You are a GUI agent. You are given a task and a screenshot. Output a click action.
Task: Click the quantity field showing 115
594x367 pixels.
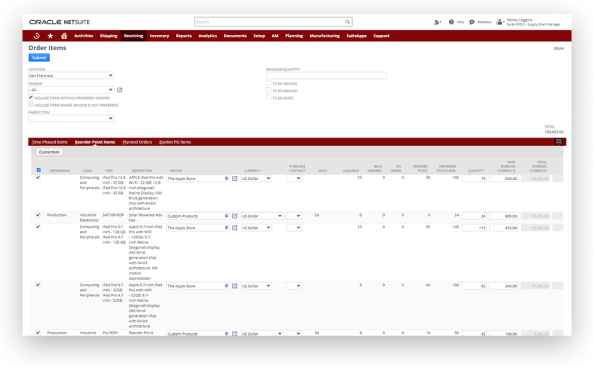coord(474,228)
